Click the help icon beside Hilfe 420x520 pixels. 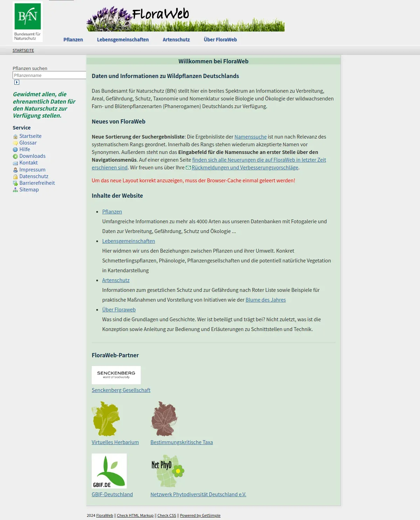coord(15,150)
